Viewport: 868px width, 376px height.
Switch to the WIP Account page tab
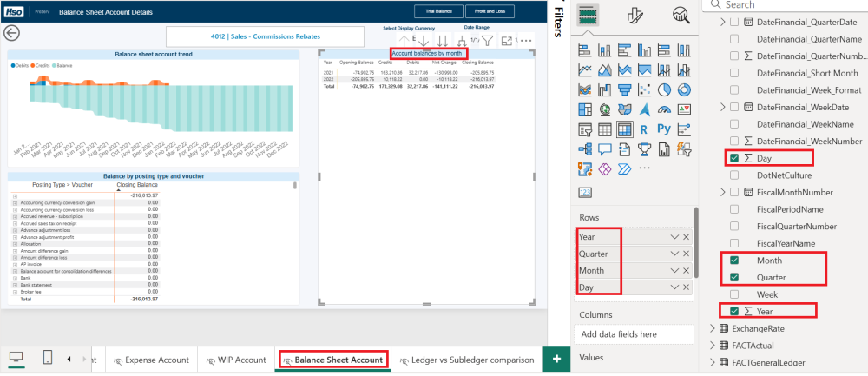pos(236,360)
